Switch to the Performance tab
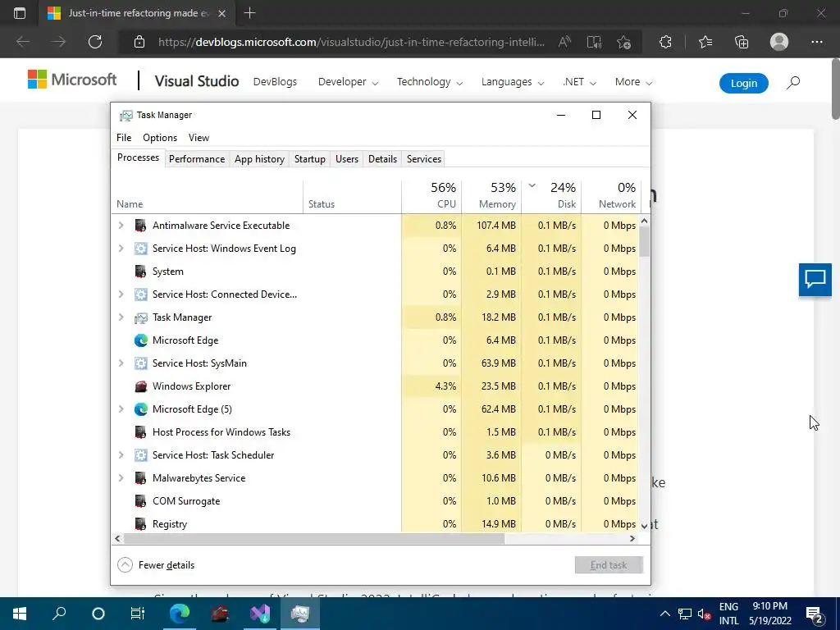This screenshot has height=630, width=840. pyautogui.click(x=197, y=159)
